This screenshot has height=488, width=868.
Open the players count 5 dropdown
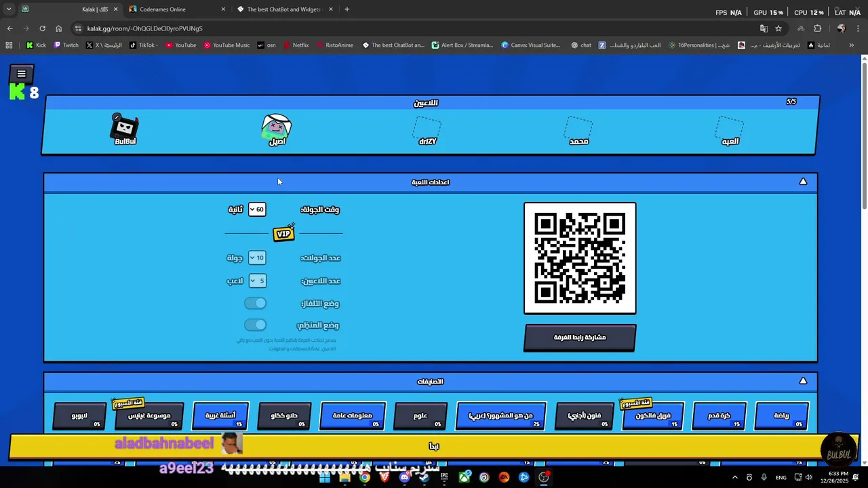coord(256,281)
